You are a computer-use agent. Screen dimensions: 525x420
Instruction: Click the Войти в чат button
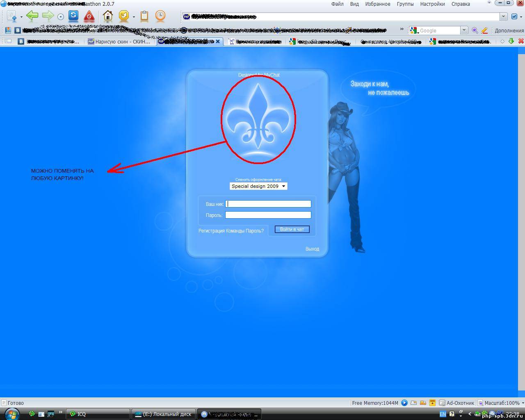click(292, 229)
